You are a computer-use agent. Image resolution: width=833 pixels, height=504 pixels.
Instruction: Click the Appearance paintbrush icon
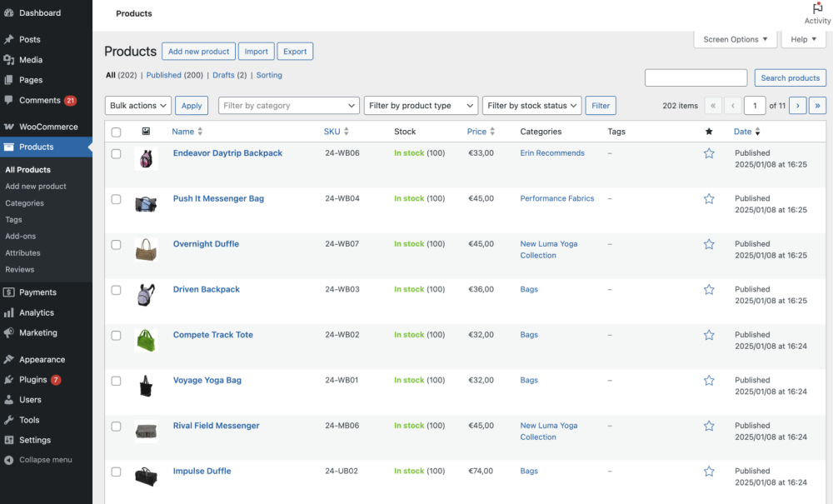coord(8,359)
